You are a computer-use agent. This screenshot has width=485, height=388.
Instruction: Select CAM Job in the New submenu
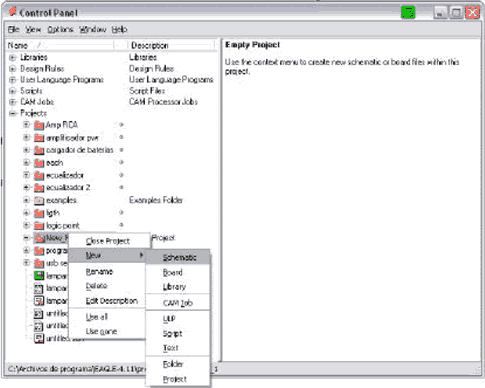(x=178, y=303)
